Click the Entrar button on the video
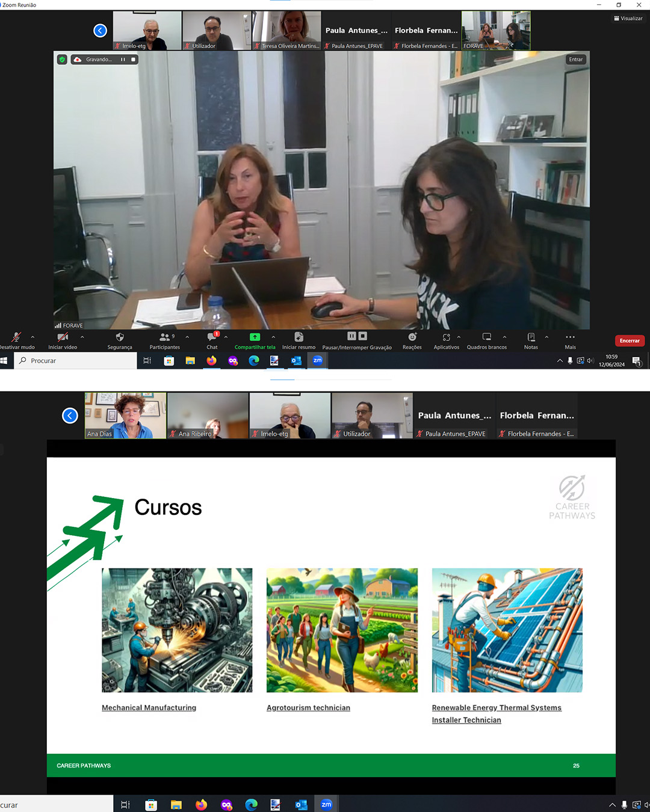This screenshot has width=650, height=812. pos(575,60)
